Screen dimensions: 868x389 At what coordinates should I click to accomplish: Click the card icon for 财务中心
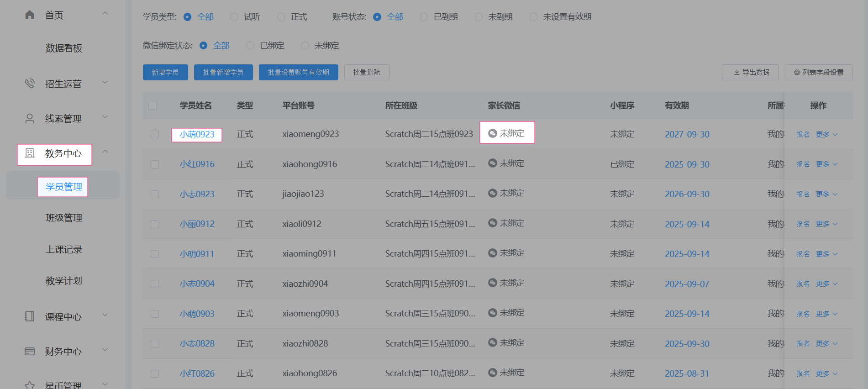[30, 351]
